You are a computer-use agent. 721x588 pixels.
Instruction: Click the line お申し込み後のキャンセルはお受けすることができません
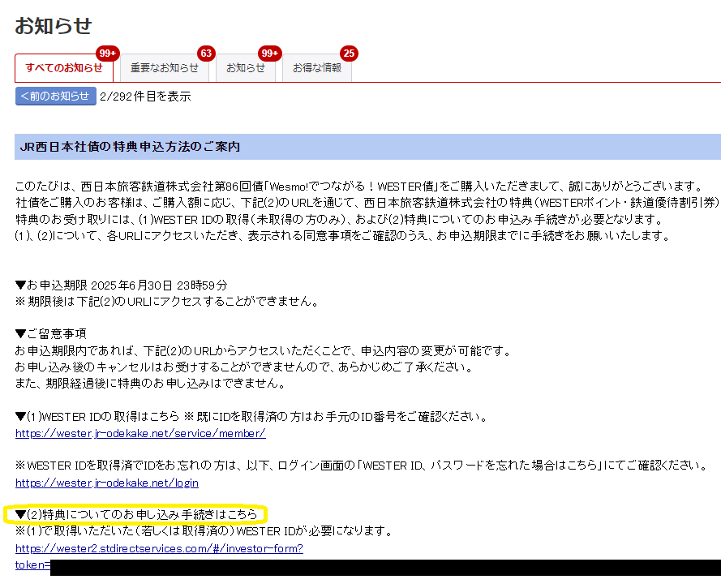point(244,367)
